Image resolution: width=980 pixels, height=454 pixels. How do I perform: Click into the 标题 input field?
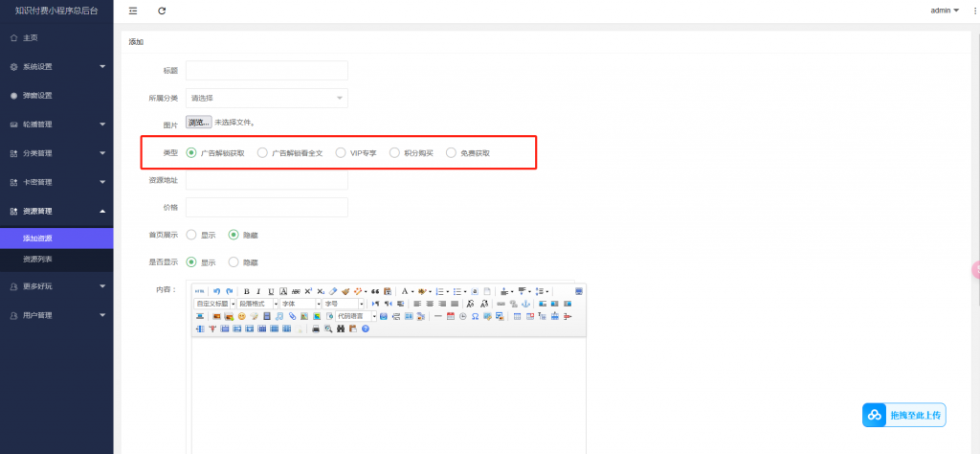pos(266,71)
